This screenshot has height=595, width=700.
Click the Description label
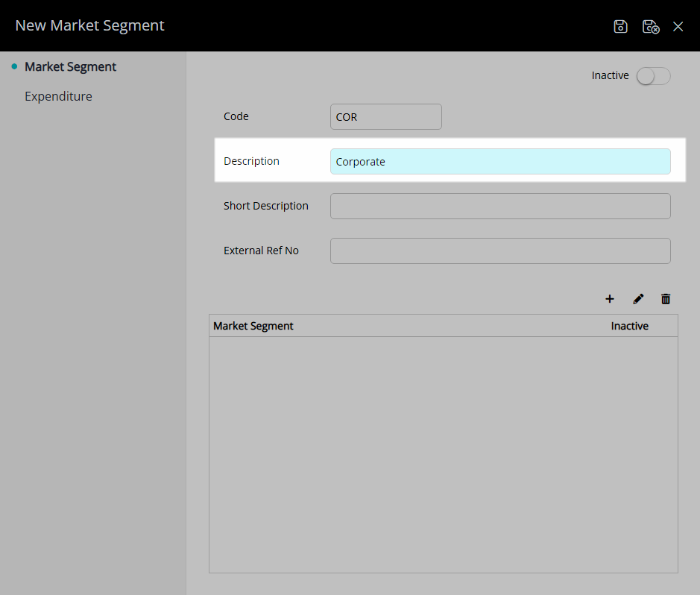[x=251, y=161]
